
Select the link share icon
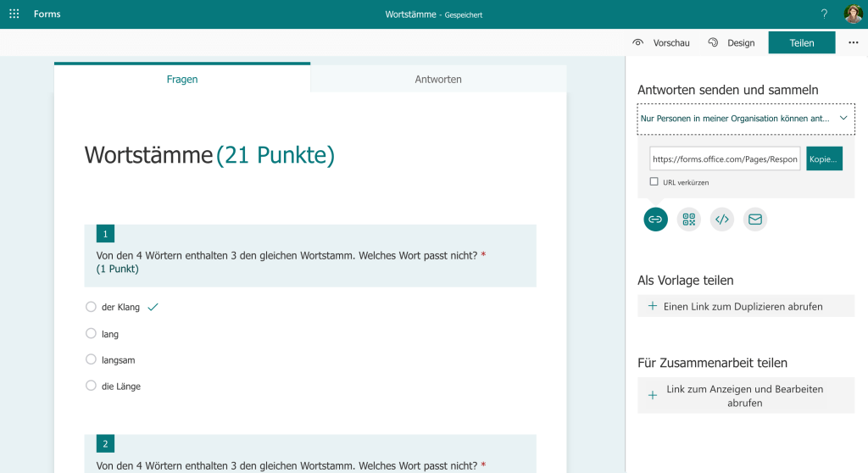pos(655,220)
